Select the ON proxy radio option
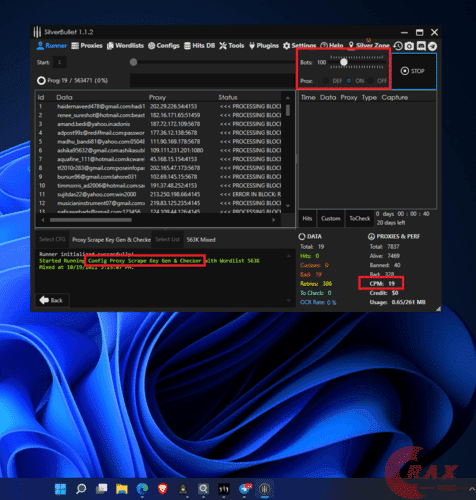476x500 pixels. (349, 81)
